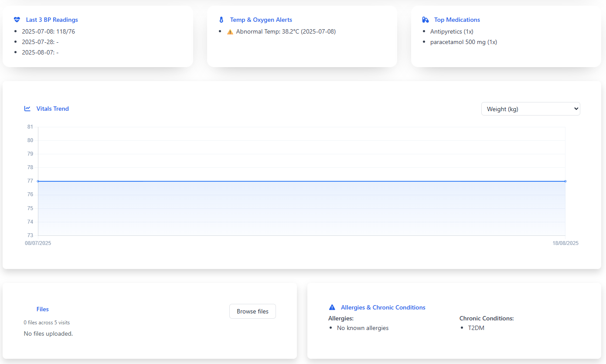Click the Last 3 BP Readings heading
The width and height of the screenshot is (606, 364).
[52, 20]
